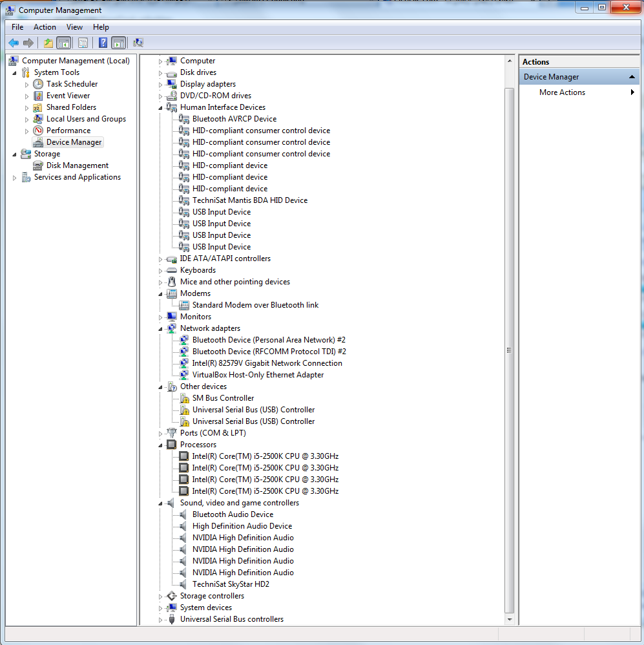Click the Up One Level toolbar icon

[48, 43]
